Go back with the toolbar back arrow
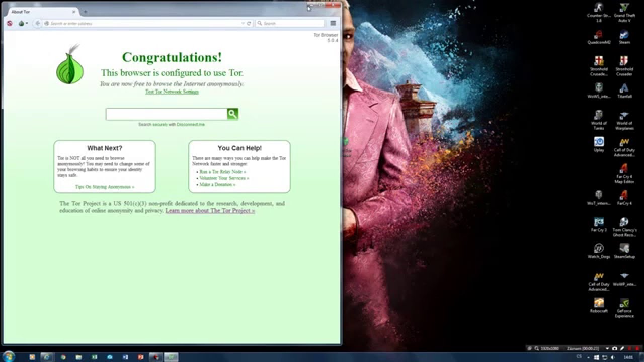Viewport: 644px width, 362px height. 38,24
